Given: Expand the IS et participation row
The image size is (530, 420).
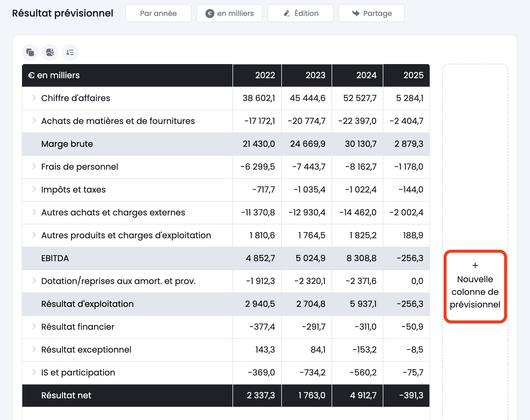Looking at the screenshot, I should [x=34, y=372].
